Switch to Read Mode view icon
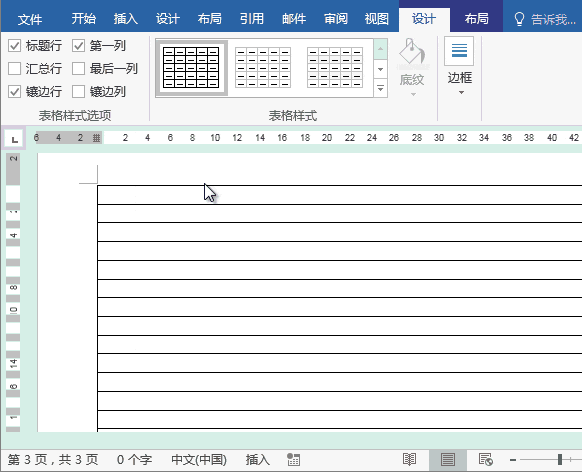The image size is (582, 472). click(409, 460)
